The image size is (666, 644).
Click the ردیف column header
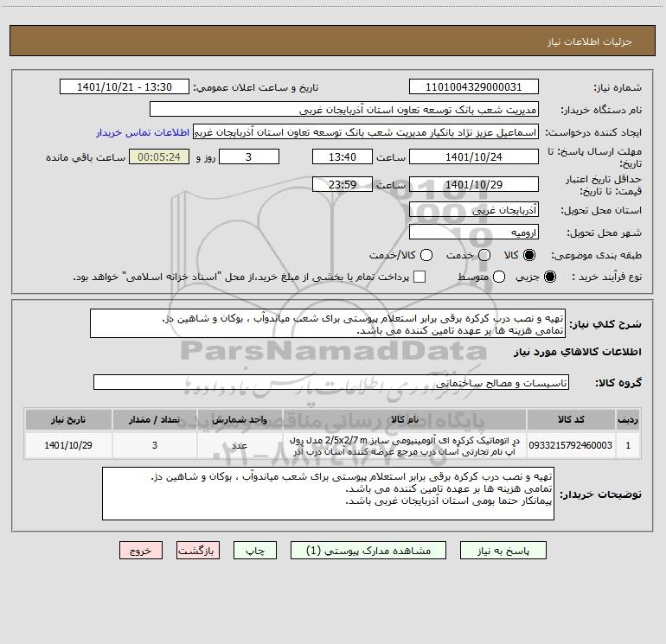[x=628, y=419]
